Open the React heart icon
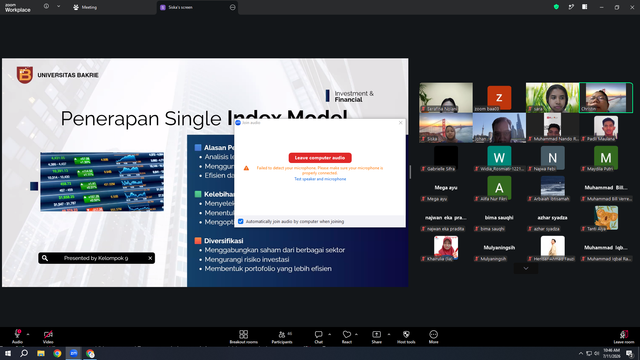This screenshot has height=360, width=640. click(x=347, y=334)
